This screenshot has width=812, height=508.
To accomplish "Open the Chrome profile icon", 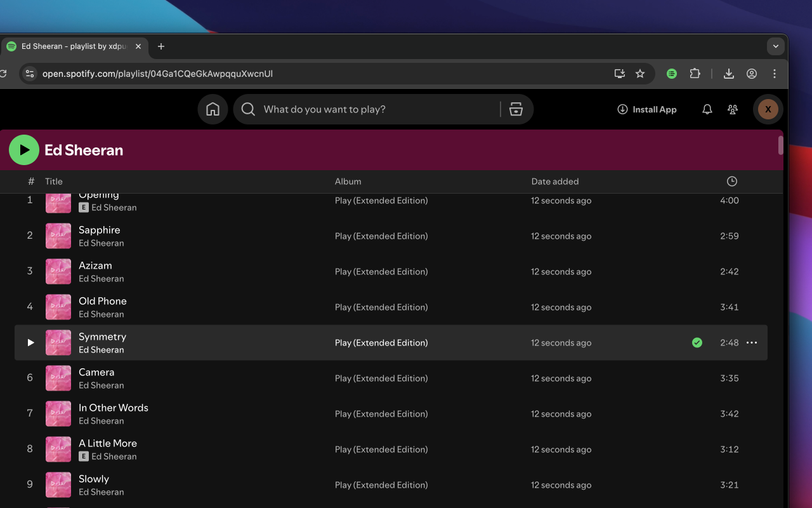I will (x=752, y=74).
